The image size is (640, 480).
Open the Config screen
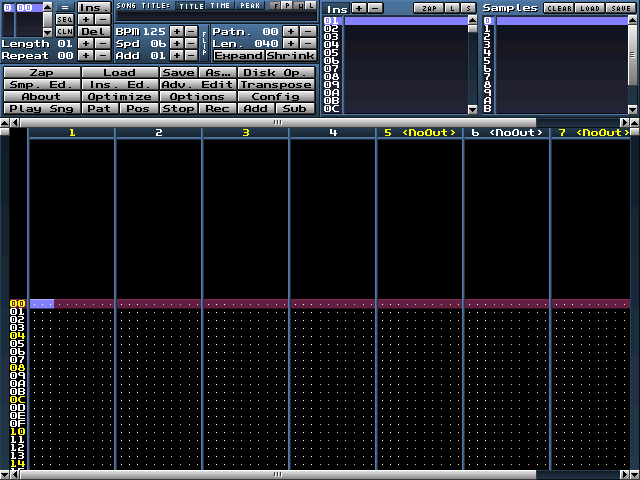(x=276, y=97)
